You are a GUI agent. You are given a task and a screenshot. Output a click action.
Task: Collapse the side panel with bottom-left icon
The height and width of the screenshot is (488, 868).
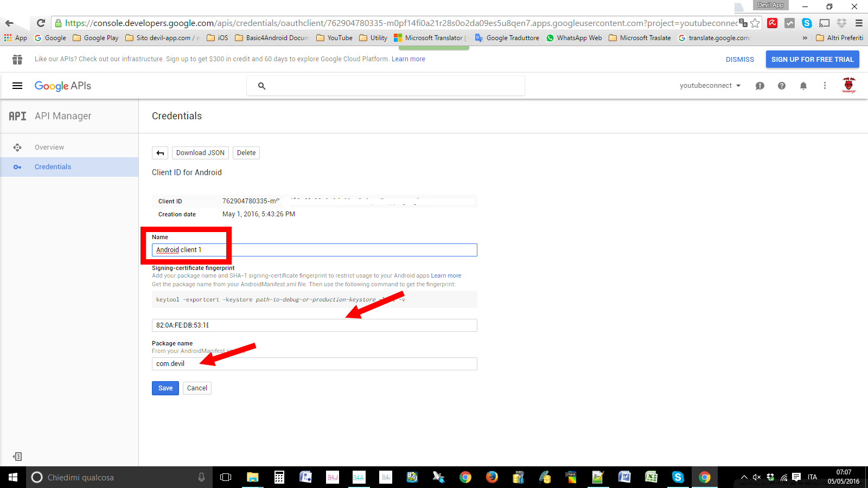click(x=17, y=457)
